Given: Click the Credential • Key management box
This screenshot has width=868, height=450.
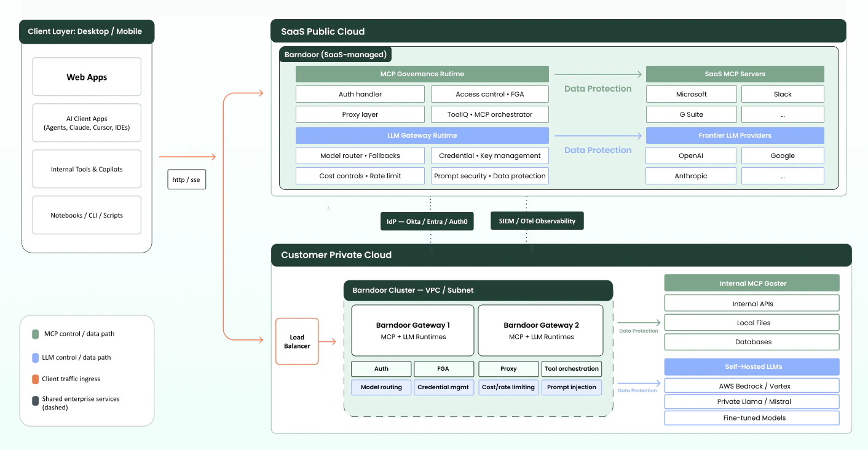Looking at the screenshot, I should tap(490, 156).
